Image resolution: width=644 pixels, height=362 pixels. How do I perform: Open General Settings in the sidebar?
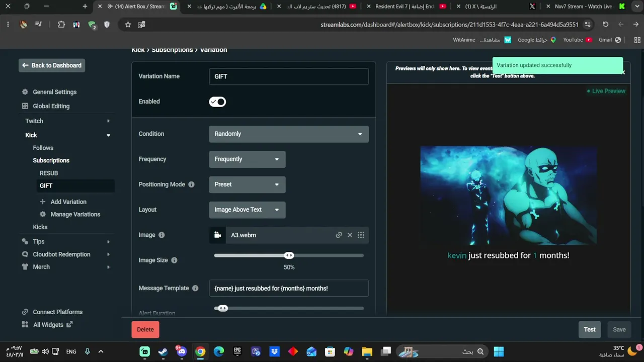tap(55, 92)
